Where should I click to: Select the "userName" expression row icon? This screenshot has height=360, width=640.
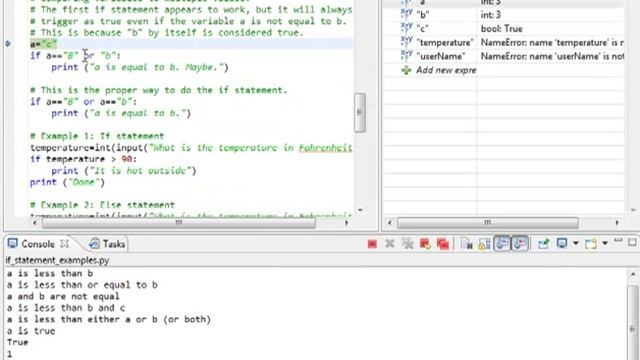(x=407, y=56)
